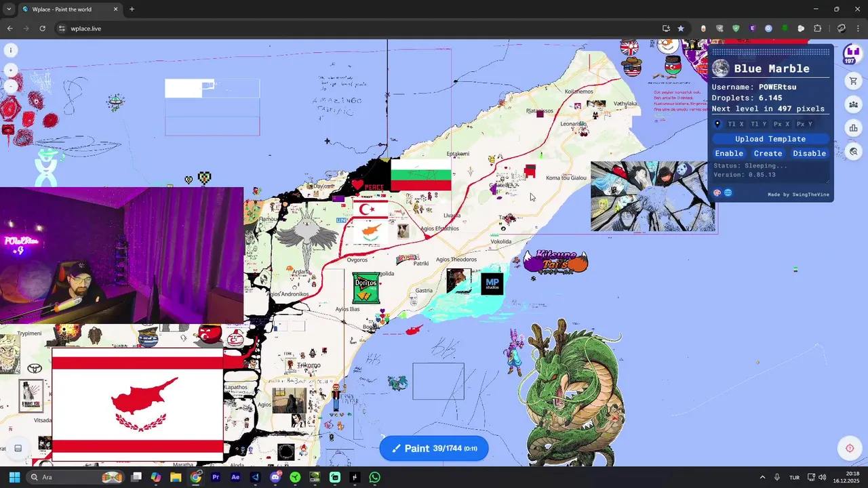Click the Paint 39/1744 button

point(434,448)
